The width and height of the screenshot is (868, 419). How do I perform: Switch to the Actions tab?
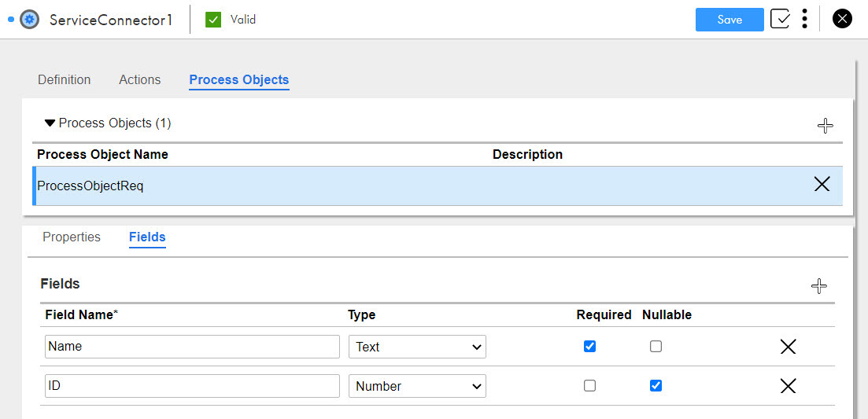point(139,79)
